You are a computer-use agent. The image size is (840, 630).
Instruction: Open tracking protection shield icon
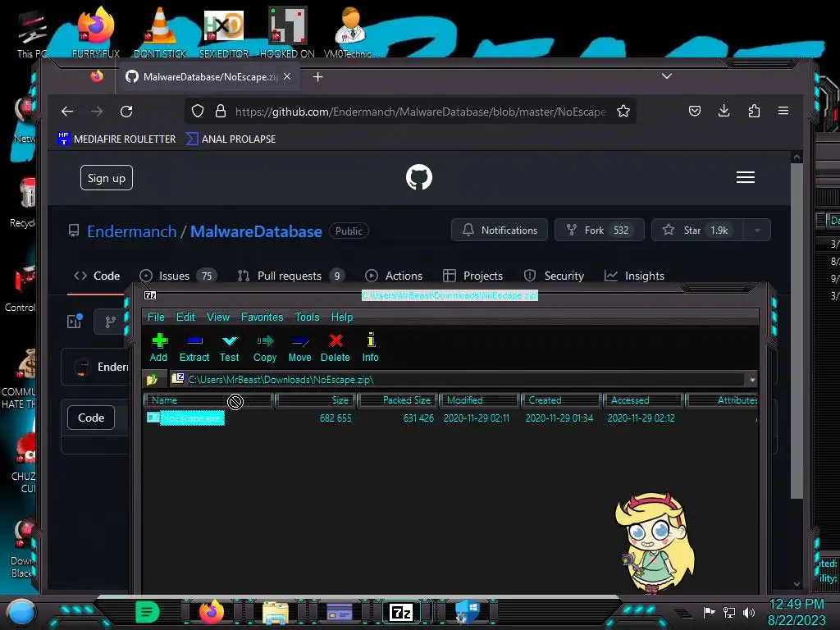(x=198, y=111)
